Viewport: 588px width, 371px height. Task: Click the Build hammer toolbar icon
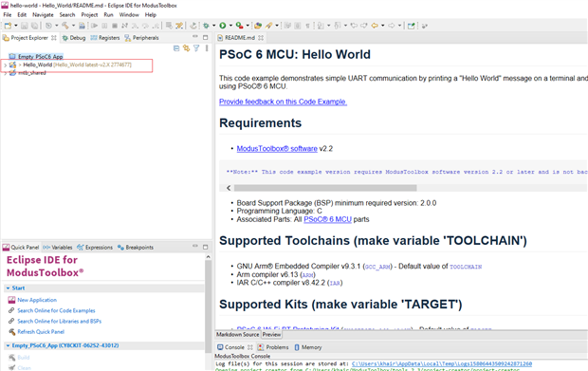65,26
